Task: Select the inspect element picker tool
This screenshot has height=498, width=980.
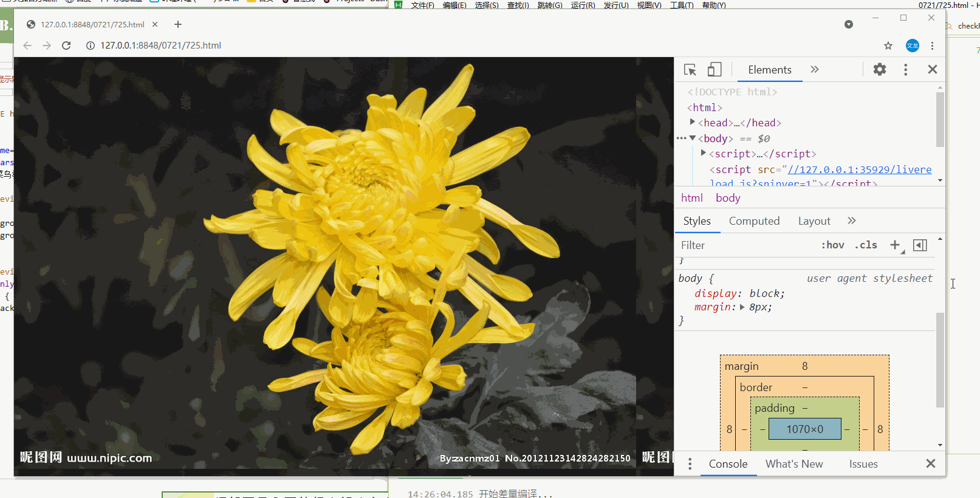Action: point(690,70)
